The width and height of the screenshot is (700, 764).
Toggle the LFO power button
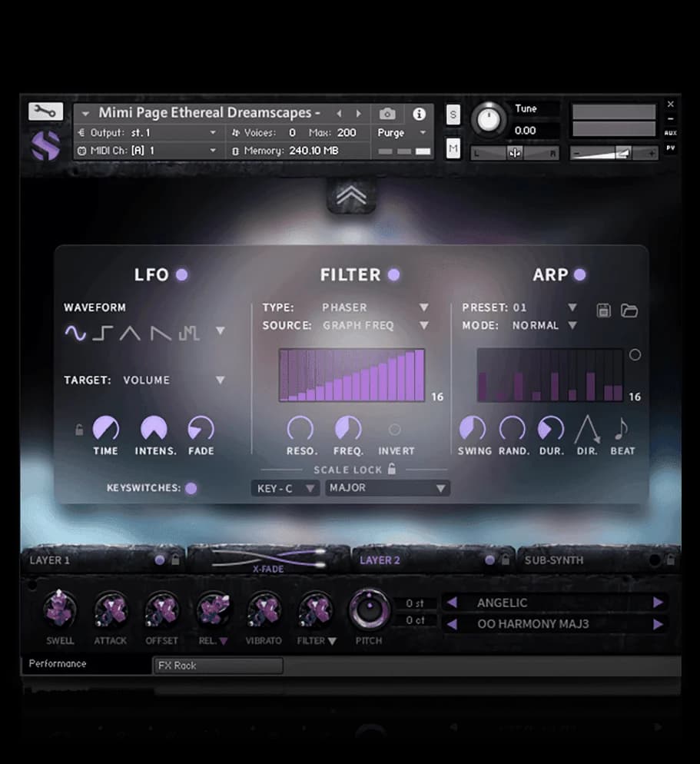click(x=182, y=274)
